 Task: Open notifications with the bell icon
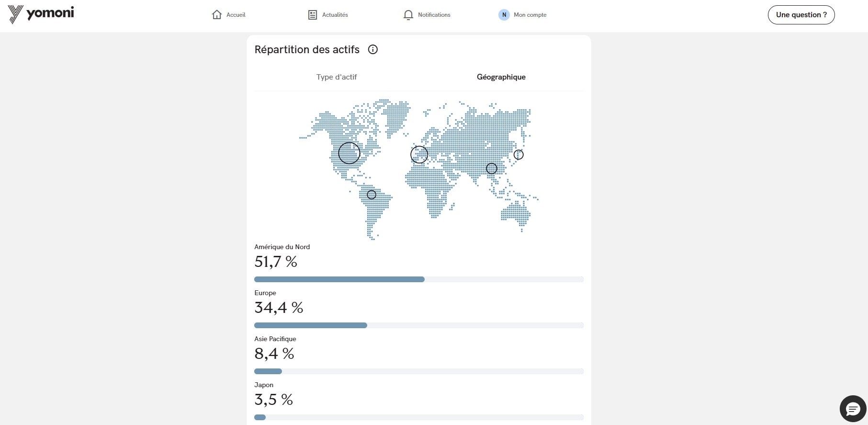pyautogui.click(x=408, y=15)
